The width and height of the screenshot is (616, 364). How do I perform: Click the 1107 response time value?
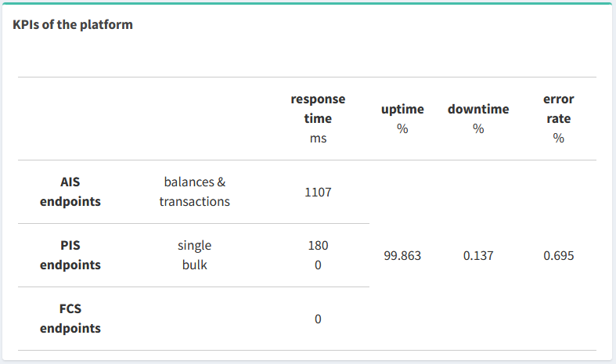[x=318, y=193]
